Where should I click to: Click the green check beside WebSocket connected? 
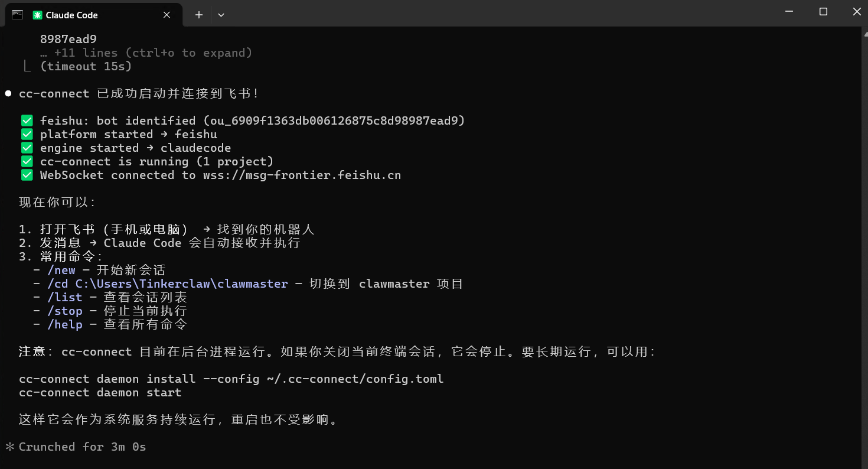(27, 175)
